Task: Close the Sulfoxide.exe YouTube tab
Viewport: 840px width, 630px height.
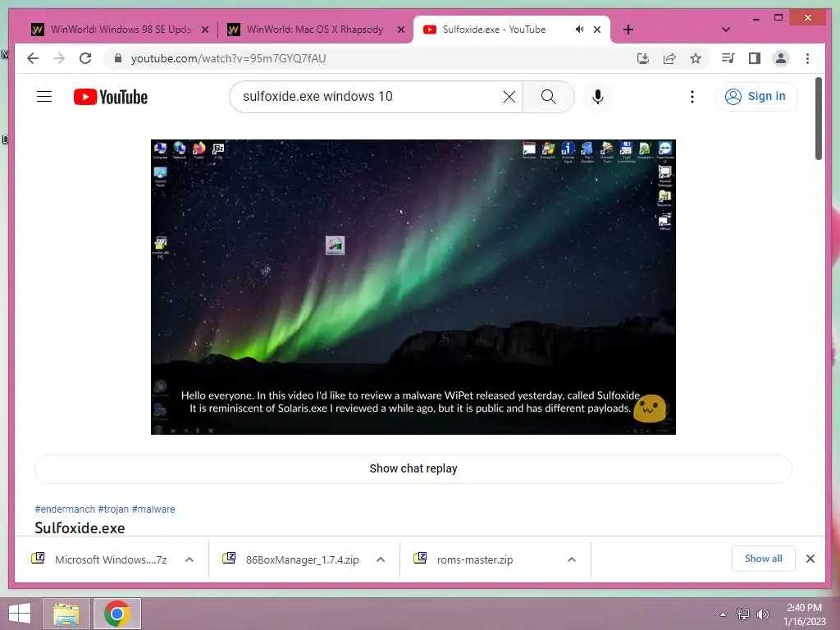Action: [x=597, y=30]
